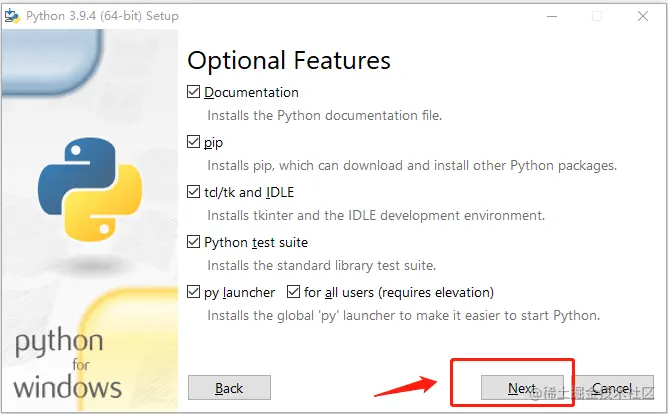
Task: Click the Python 3.9.4 (64-bit) Setup title
Action: [102, 16]
